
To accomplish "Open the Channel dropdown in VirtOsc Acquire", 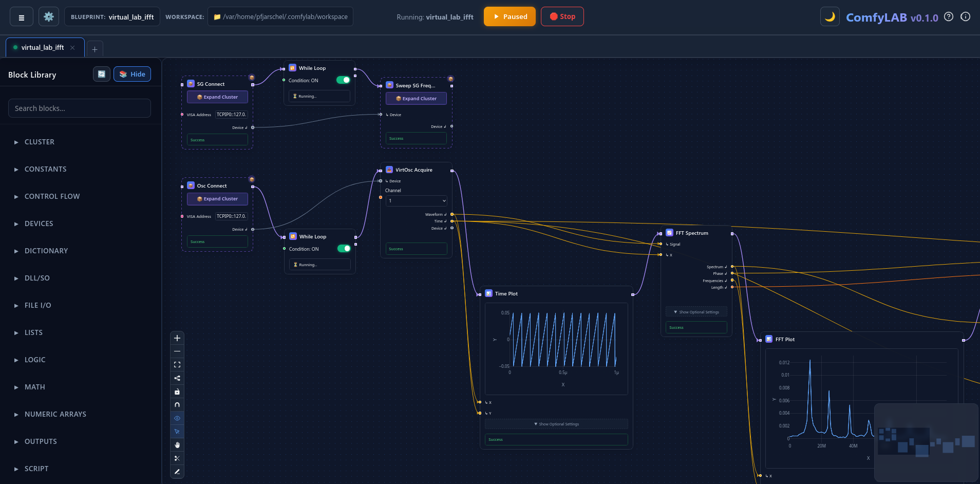I will pyautogui.click(x=417, y=201).
